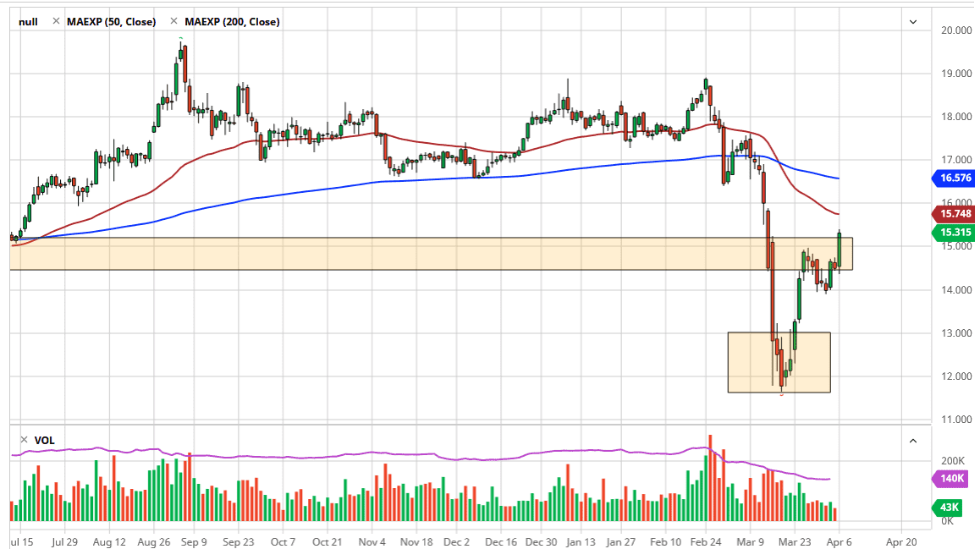This screenshot has height=549, width=980.
Task: Collapse the main chart panel chevron
Action: [x=912, y=22]
